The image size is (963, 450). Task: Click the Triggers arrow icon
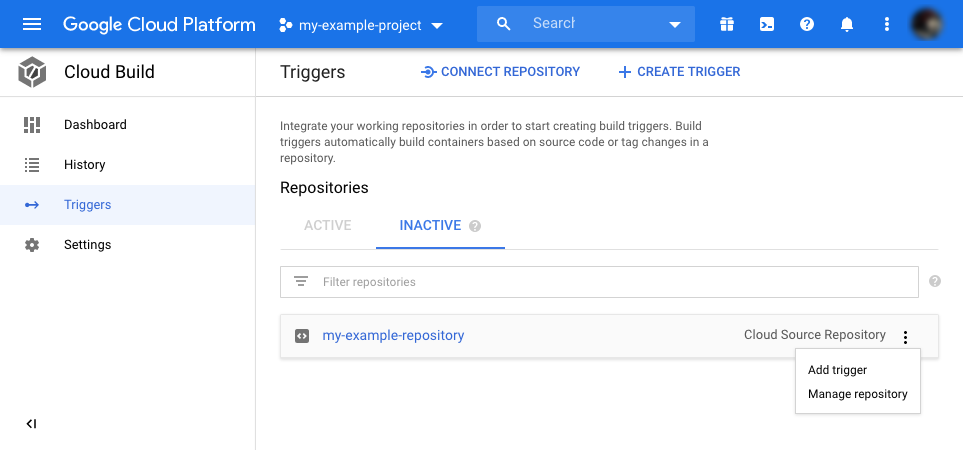(x=32, y=205)
